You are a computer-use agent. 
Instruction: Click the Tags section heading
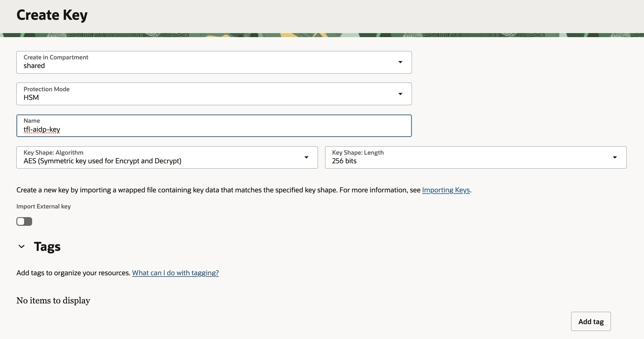[x=47, y=247]
